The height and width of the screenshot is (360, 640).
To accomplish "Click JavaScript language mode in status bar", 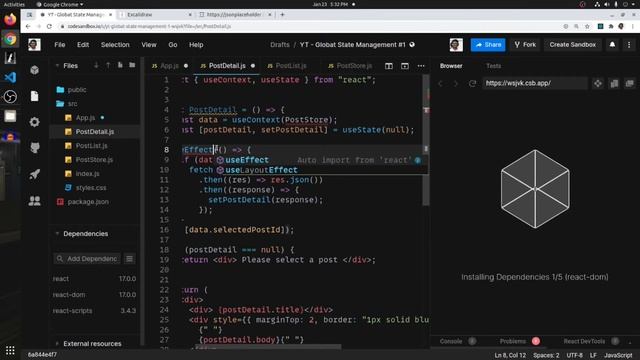I will click(x=618, y=355).
